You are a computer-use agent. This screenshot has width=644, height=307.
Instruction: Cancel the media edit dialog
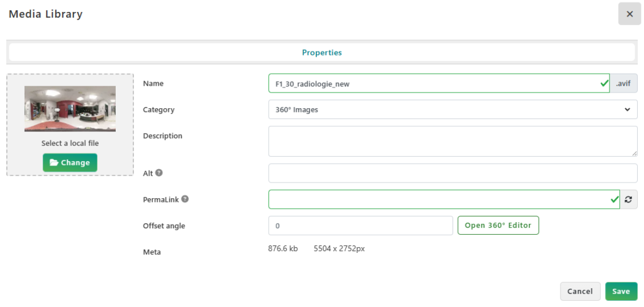(580, 291)
